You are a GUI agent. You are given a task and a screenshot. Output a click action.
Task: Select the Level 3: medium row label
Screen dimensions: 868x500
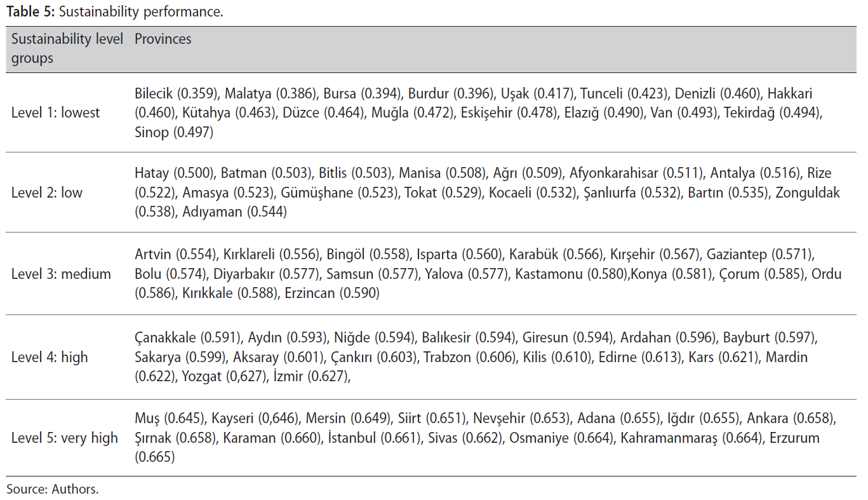[61, 274]
